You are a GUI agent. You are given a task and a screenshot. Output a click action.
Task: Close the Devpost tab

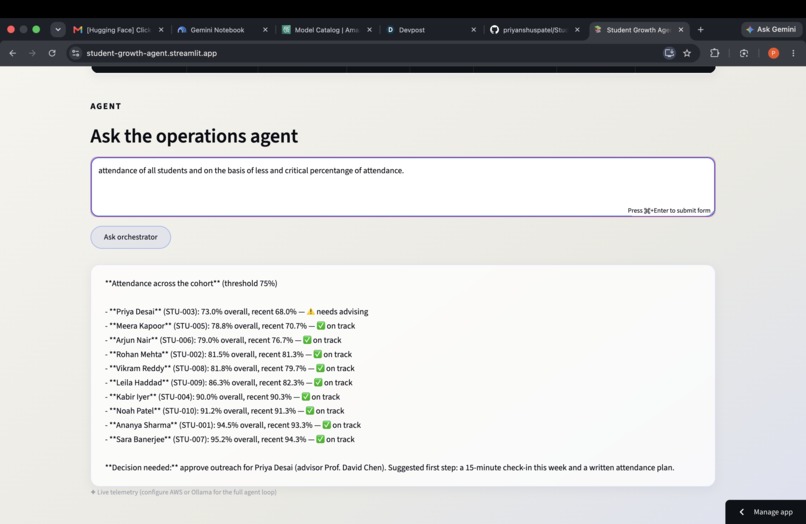coord(473,30)
